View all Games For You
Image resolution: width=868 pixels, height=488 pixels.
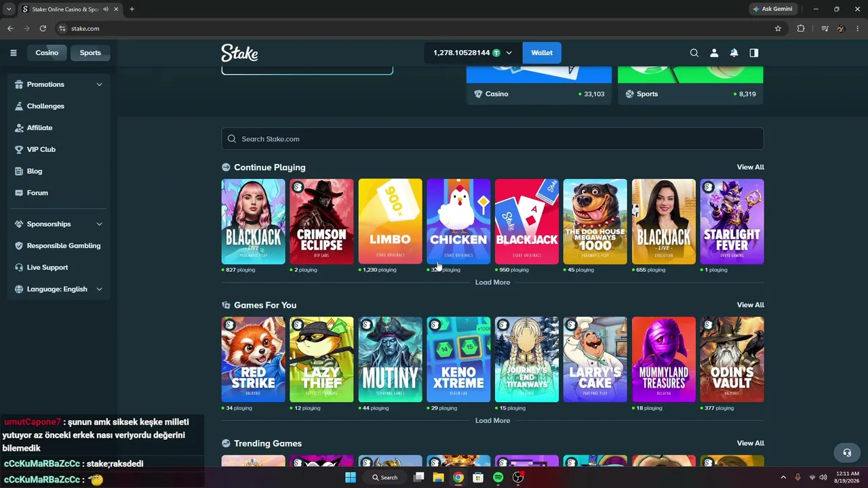[x=750, y=305]
